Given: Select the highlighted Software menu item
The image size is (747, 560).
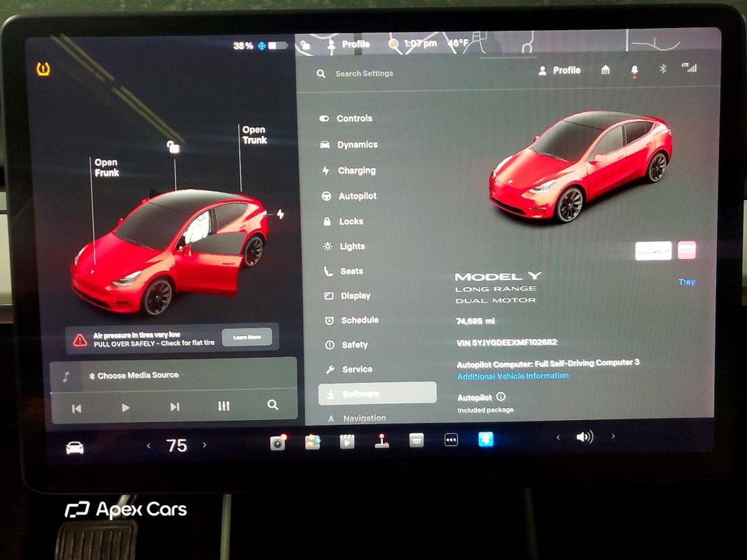Looking at the screenshot, I should tap(377, 393).
